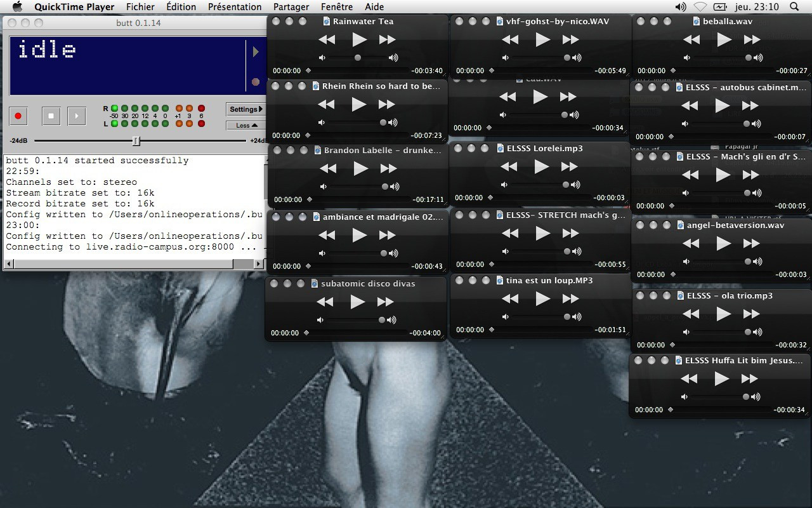Screen dimensions: 812x508
Task: Fast-forward the beballa.wav player
Action: point(752,39)
